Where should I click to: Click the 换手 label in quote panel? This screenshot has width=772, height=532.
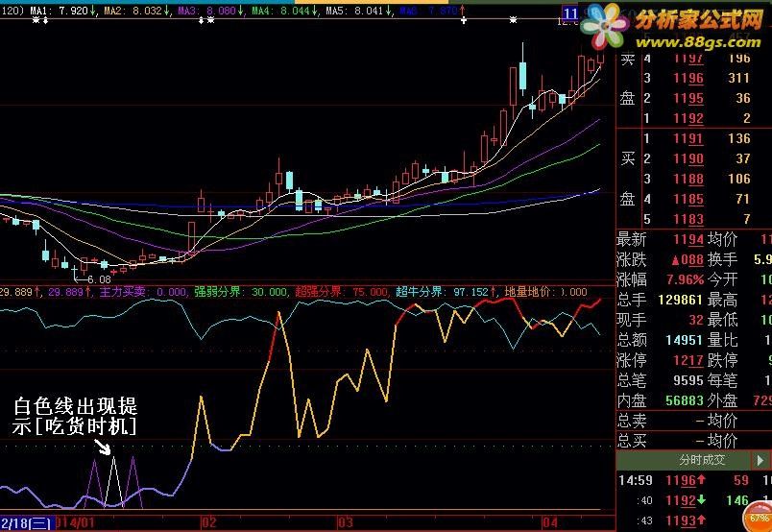[x=722, y=259]
